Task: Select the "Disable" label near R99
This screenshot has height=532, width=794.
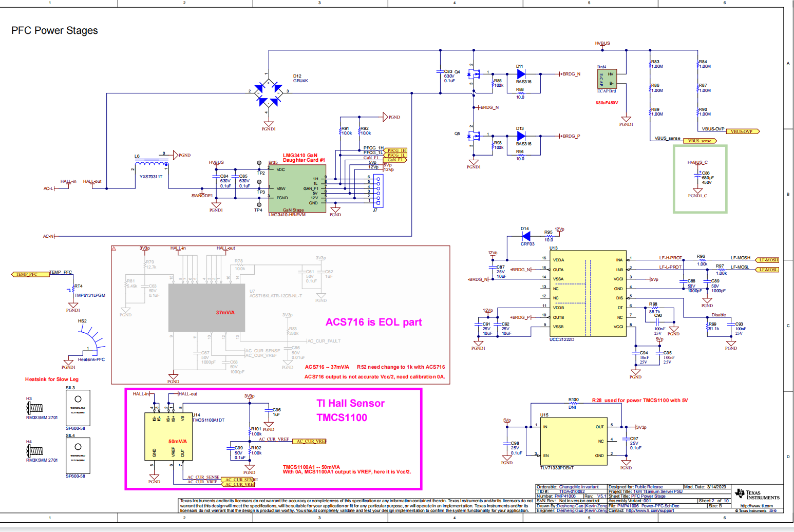Action: (719, 315)
